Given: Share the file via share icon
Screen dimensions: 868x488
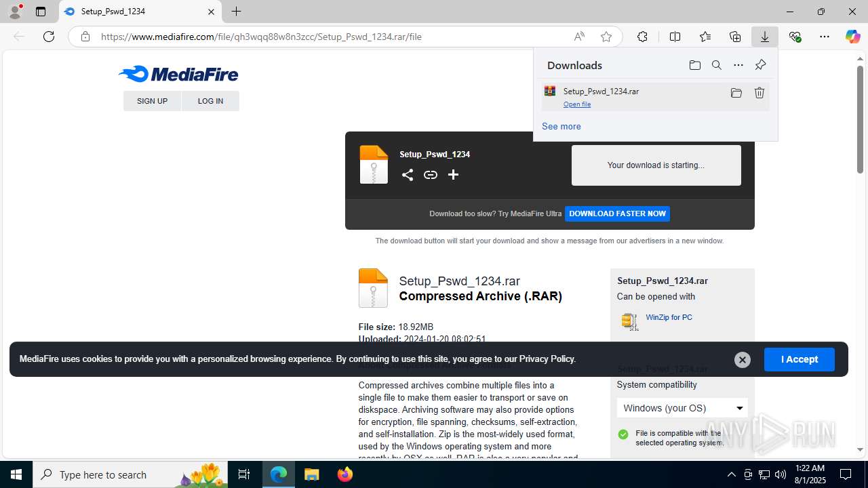Looking at the screenshot, I should [408, 175].
